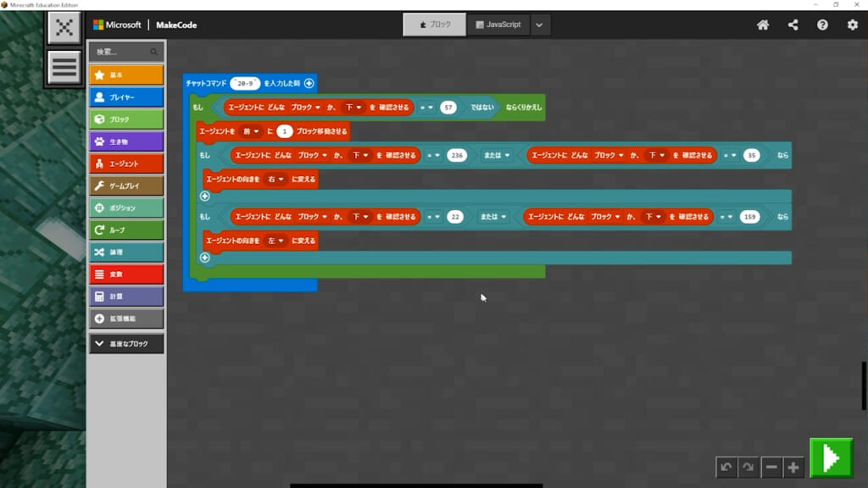Expand the 高度なブロック section
The image size is (868, 488).
pyautogui.click(x=126, y=344)
